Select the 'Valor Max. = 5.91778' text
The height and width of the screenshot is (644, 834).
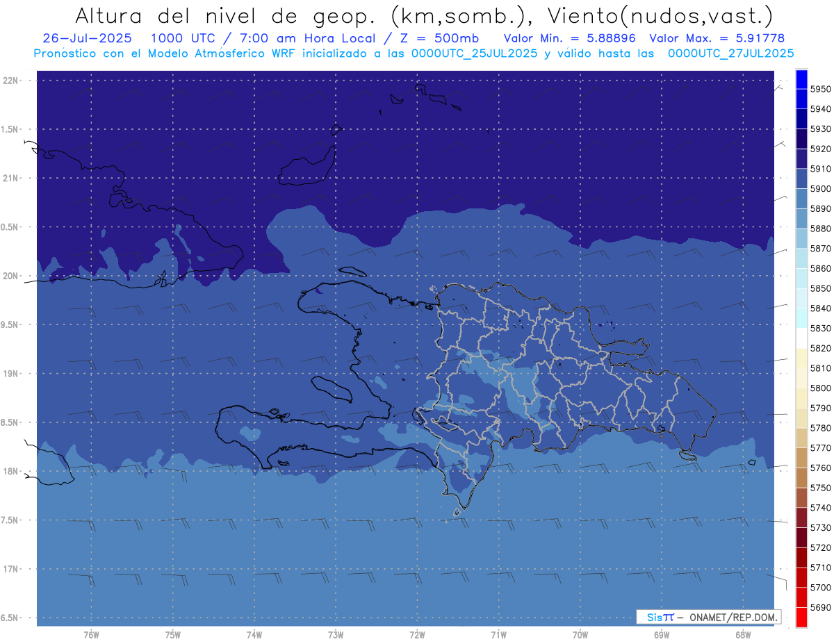(x=717, y=38)
